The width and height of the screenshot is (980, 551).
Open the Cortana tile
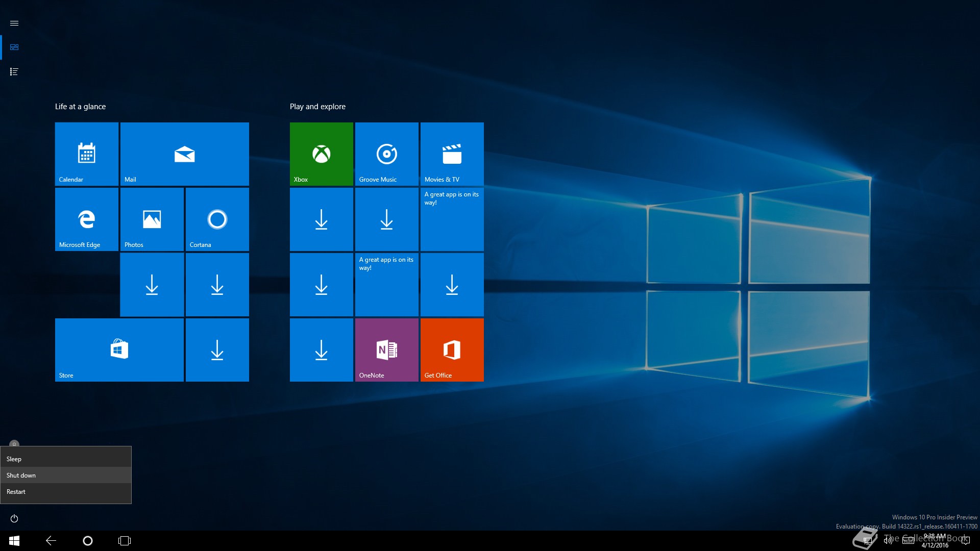217,219
